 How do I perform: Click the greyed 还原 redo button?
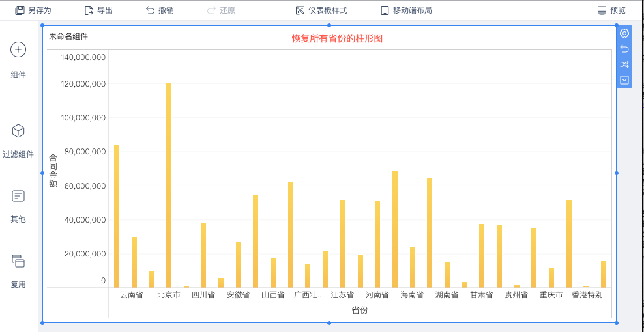(x=221, y=10)
